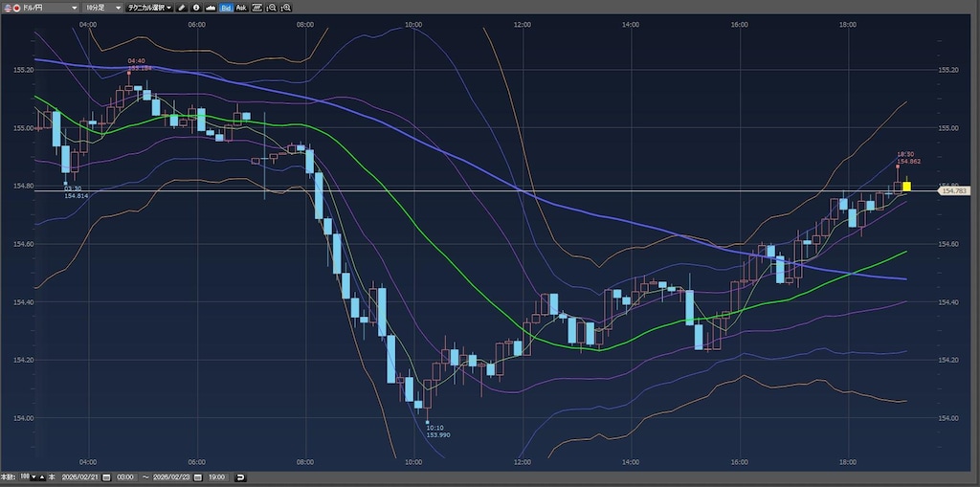Image resolution: width=980 pixels, height=487 pixels.
Task: Click the yellow current price marker
Action: [x=906, y=186]
